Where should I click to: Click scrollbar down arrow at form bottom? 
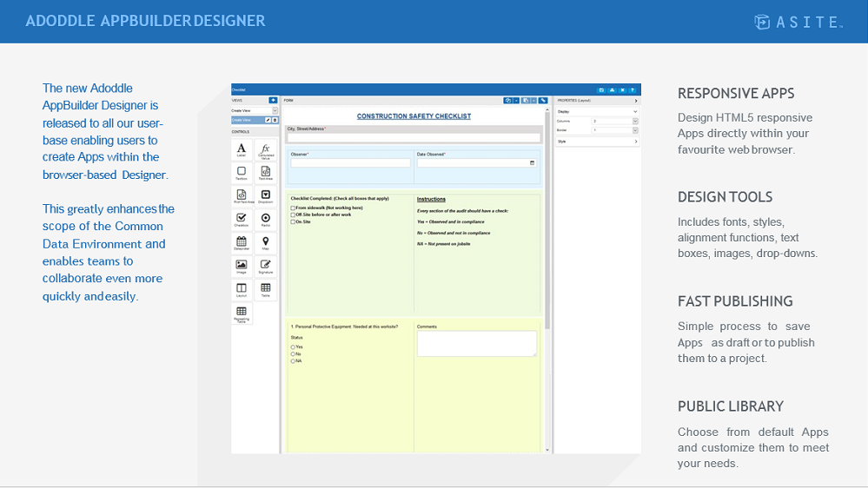pos(547,450)
